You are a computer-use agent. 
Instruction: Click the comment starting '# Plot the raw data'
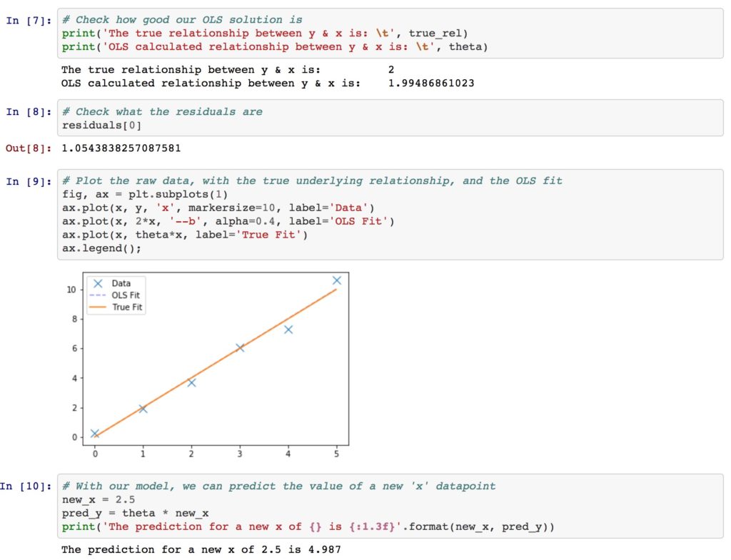coord(313,180)
